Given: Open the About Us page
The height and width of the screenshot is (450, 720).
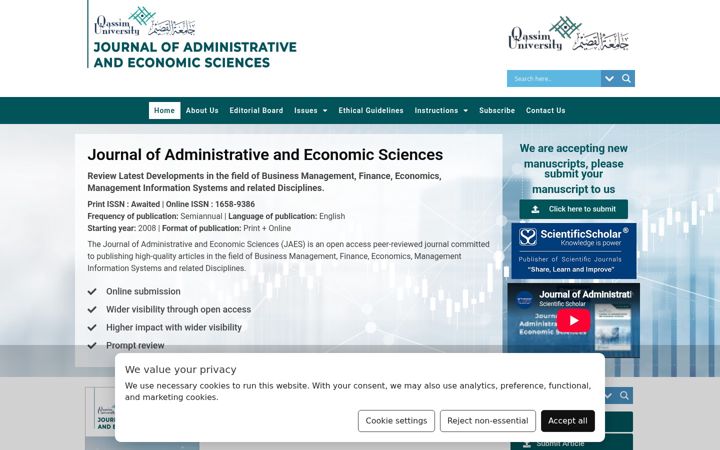Looking at the screenshot, I should (x=202, y=111).
